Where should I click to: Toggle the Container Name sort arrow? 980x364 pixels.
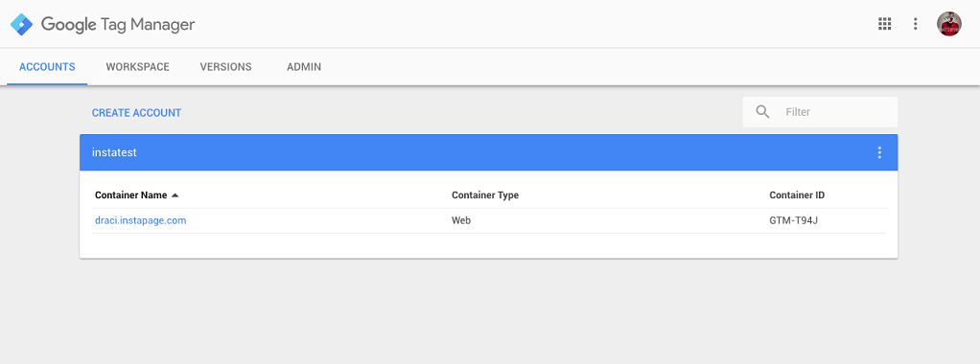(x=175, y=195)
